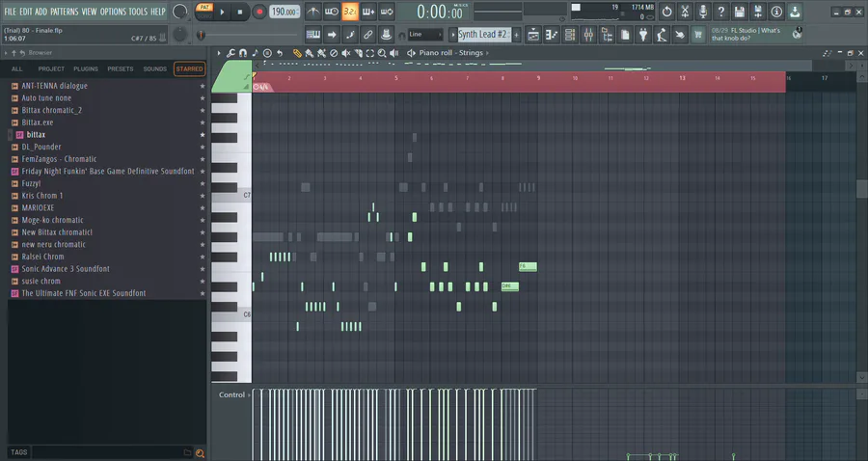Open the tempo tapper icon
This screenshot has height=461, width=868.
click(x=662, y=35)
